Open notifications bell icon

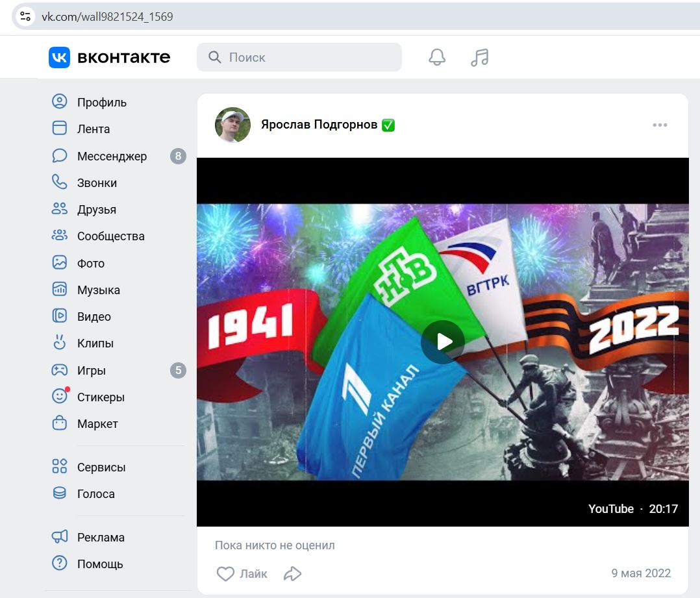[437, 57]
